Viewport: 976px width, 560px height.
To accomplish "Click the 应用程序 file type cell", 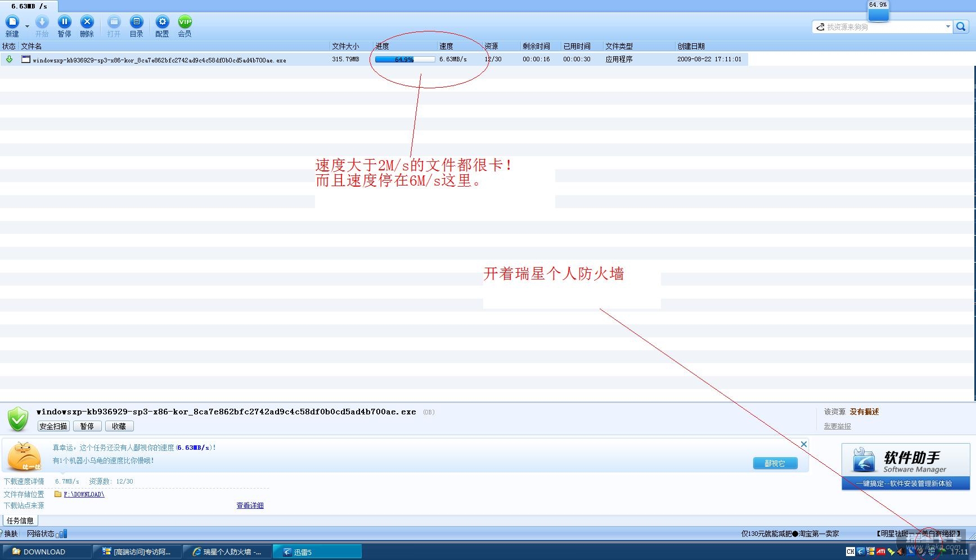I will coord(619,59).
